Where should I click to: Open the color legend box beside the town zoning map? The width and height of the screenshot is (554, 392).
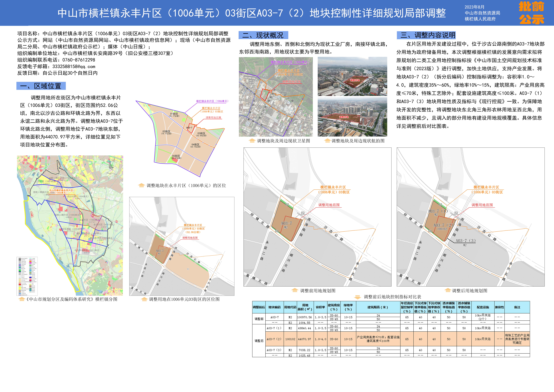pyautogui.click(x=27, y=276)
